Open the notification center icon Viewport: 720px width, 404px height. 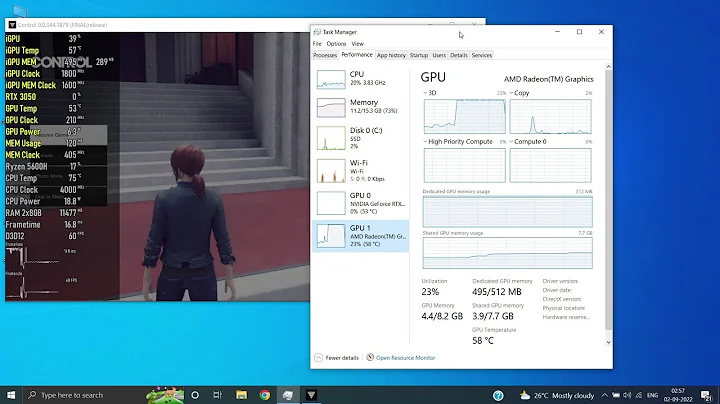click(706, 395)
